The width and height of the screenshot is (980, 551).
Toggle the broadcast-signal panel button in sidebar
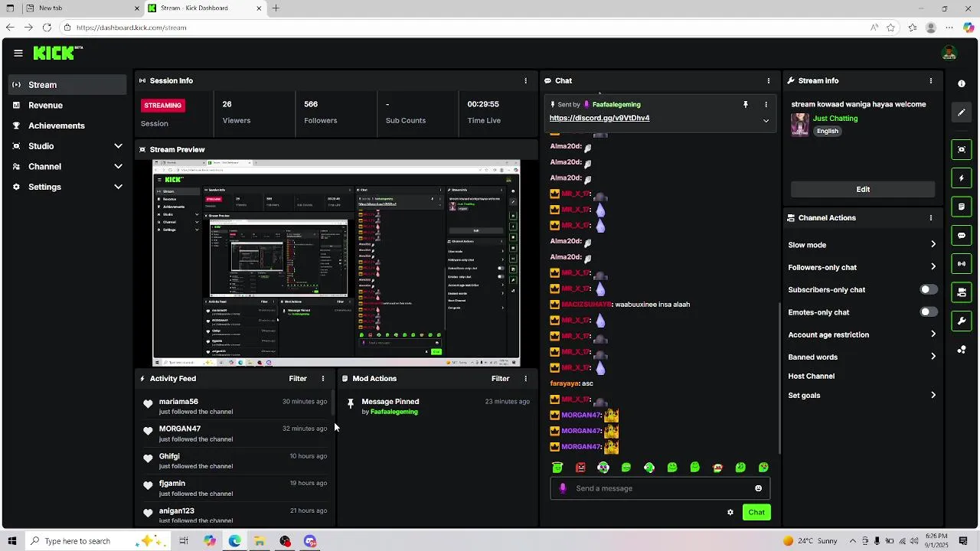[x=962, y=264]
